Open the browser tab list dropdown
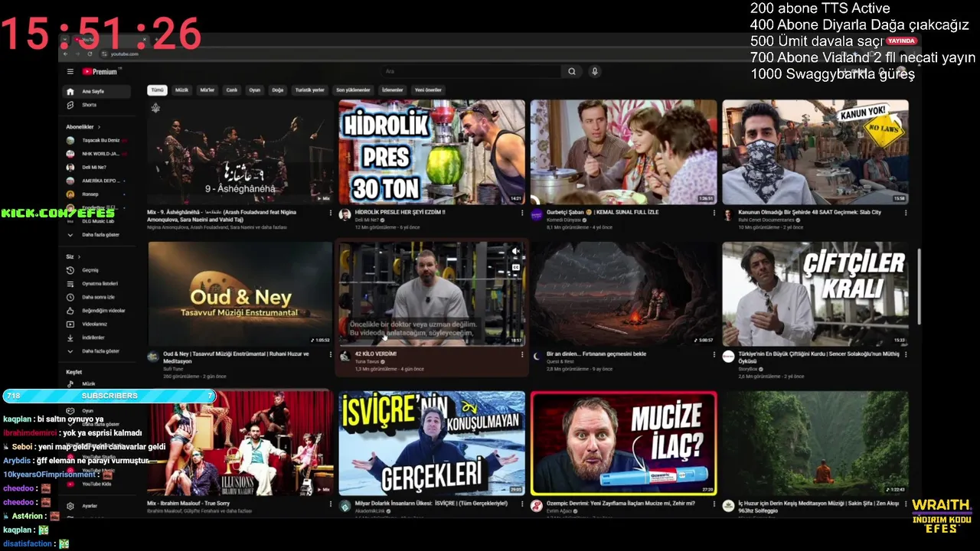The width and height of the screenshot is (980, 551). [65, 40]
